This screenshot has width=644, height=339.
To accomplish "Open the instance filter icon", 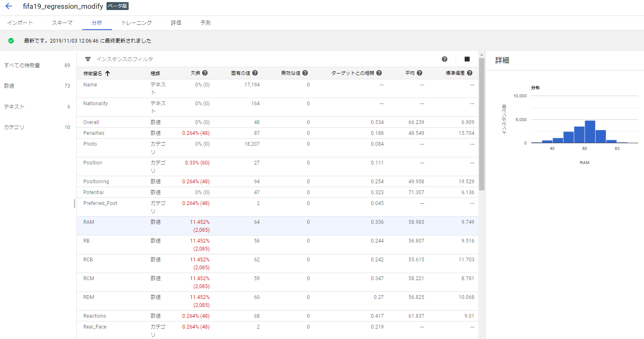I will (88, 59).
